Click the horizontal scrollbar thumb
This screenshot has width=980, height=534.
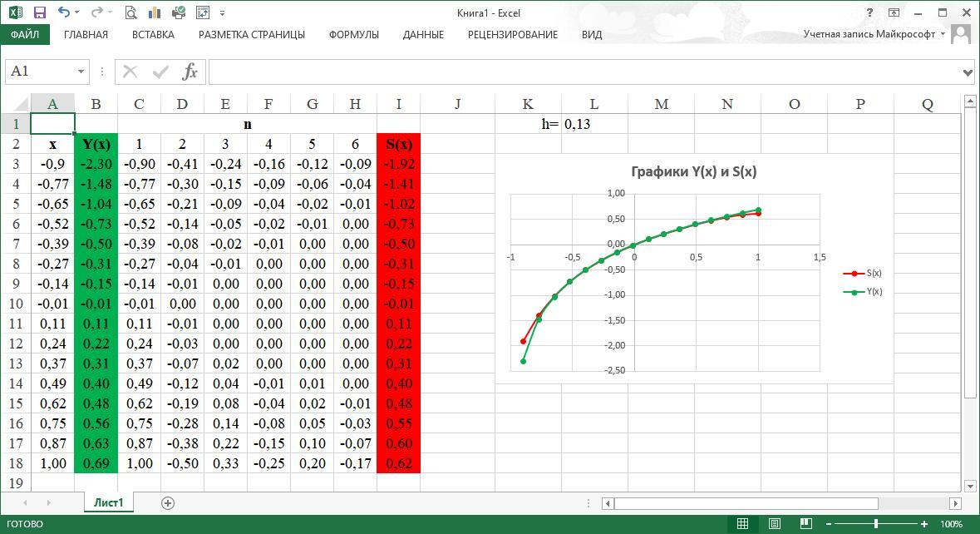[x=746, y=502]
